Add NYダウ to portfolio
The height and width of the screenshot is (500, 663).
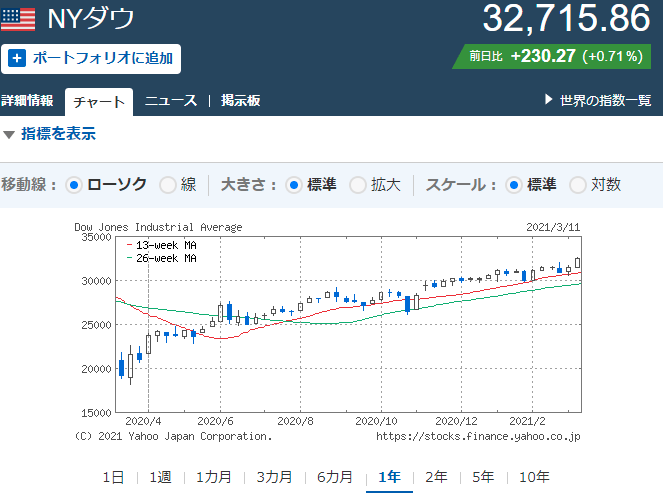click(x=91, y=59)
